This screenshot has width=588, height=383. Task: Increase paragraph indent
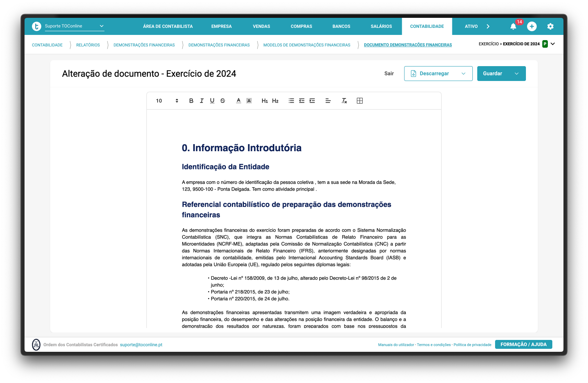(x=312, y=101)
